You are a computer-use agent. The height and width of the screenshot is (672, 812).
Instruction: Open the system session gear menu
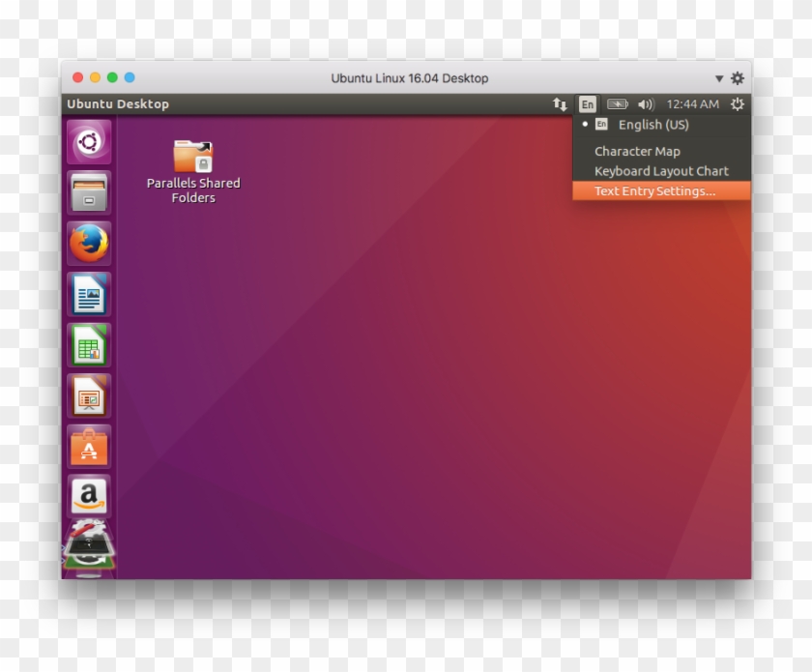point(738,104)
